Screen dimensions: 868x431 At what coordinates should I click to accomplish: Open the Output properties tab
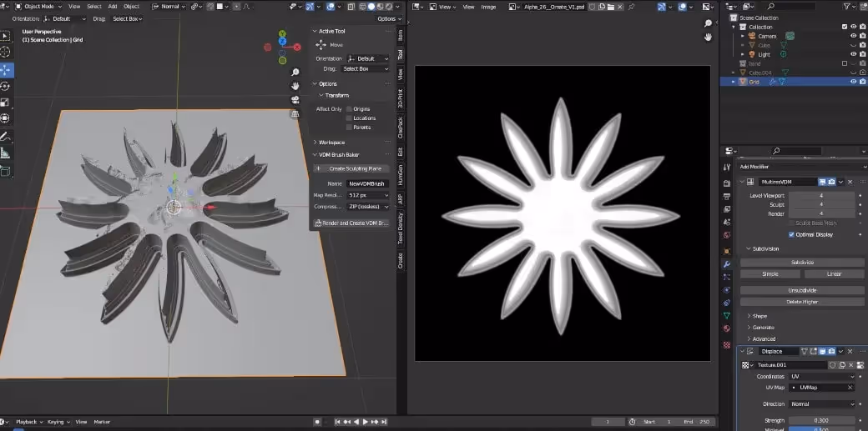pos(727,196)
